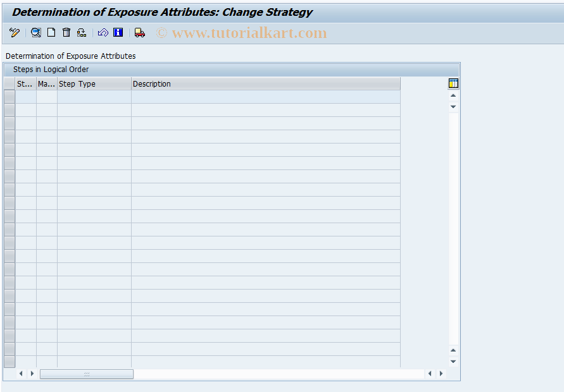Click the horizontal scrollbar thumb
The width and height of the screenshot is (564, 392).
tap(87, 374)
